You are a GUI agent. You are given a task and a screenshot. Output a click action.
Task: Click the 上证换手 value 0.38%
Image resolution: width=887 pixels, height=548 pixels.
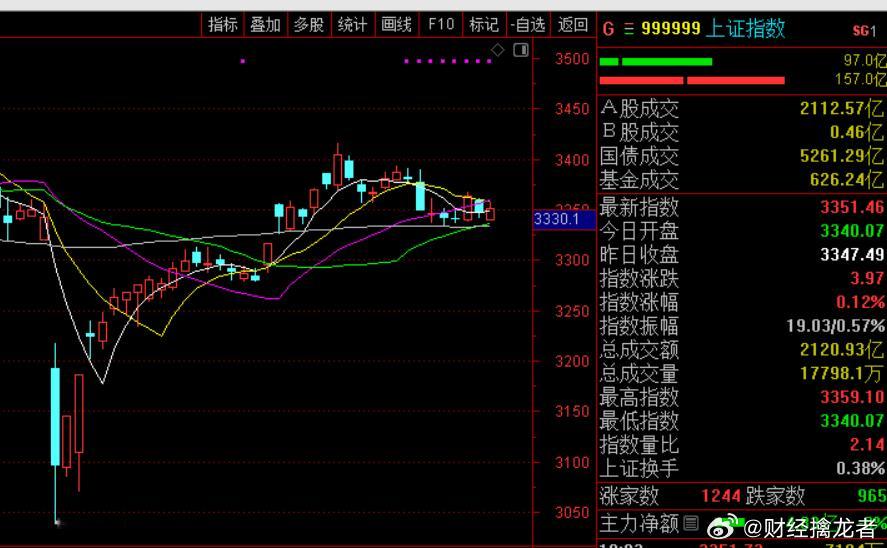(x=860, y=468)
